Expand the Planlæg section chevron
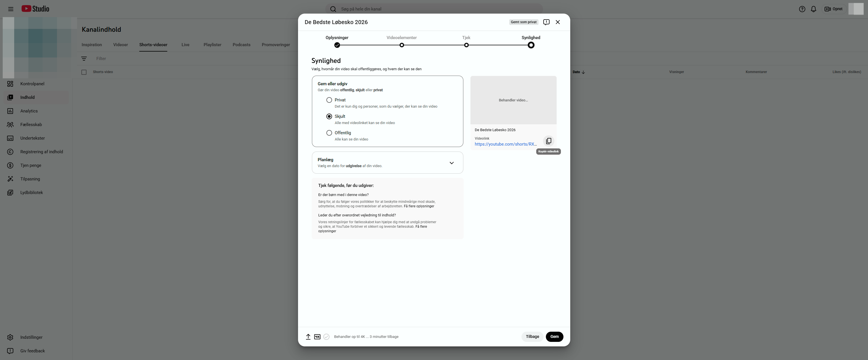The image size is (868, 360). tap(451, 163)
